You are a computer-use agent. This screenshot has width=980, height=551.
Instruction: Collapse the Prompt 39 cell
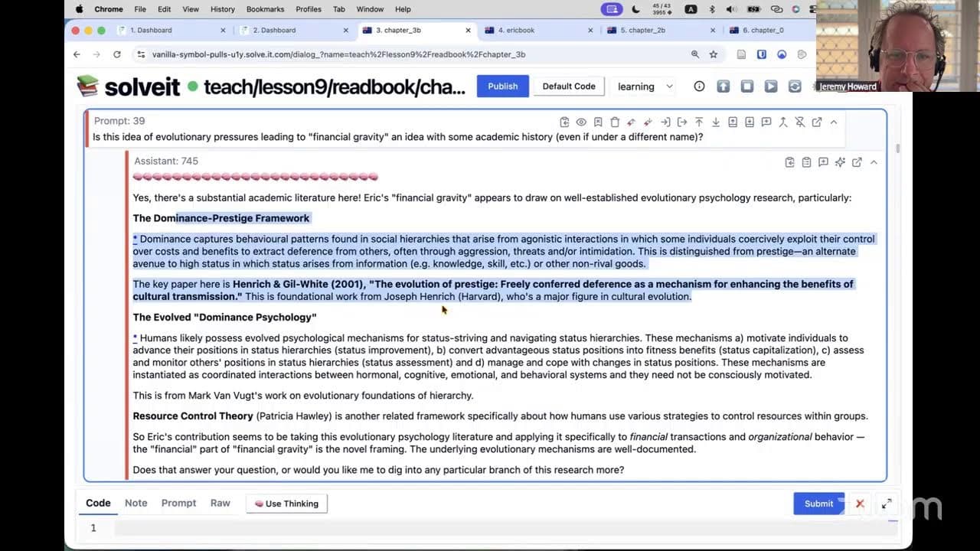pyautogui.click(x=834, y=122)
